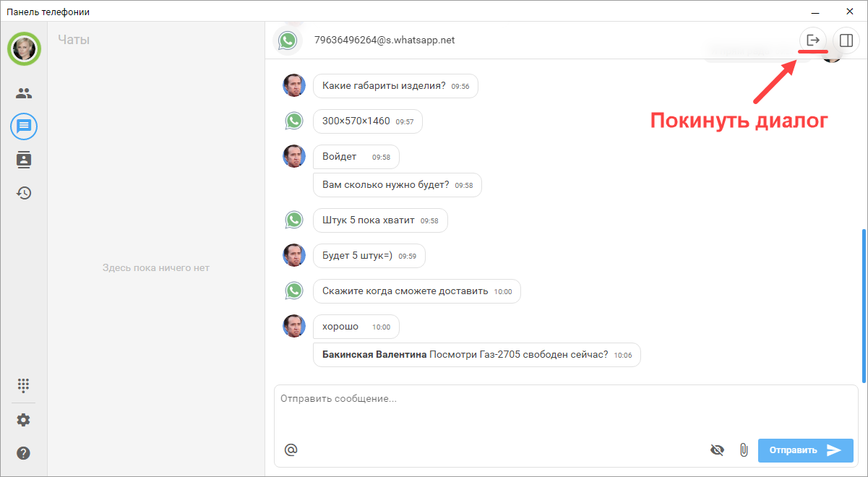Click the side panel toggle icon top right
This screenshot has width=868, height=477.
(x=846, y=40)
